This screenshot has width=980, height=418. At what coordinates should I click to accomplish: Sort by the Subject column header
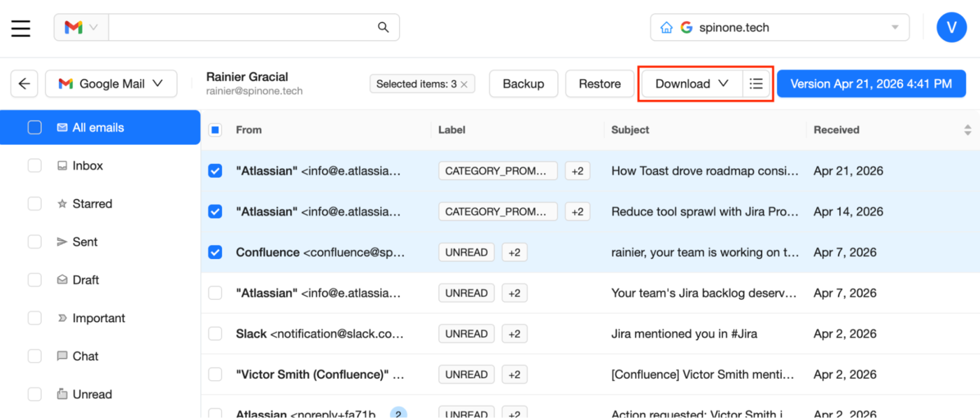pyautogui.click(x=630, y=130)
